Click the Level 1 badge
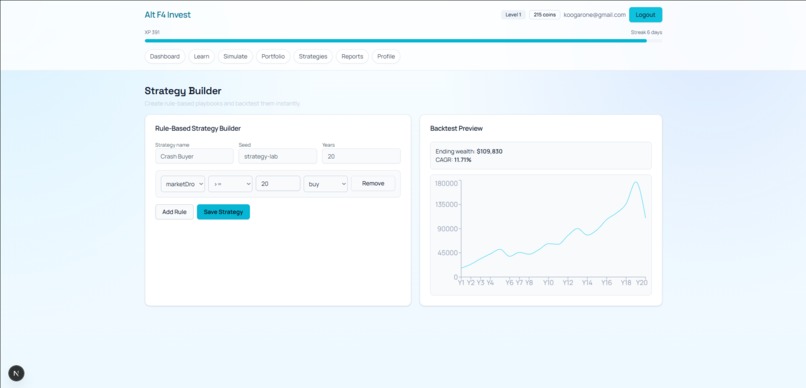 click(513, 15)
